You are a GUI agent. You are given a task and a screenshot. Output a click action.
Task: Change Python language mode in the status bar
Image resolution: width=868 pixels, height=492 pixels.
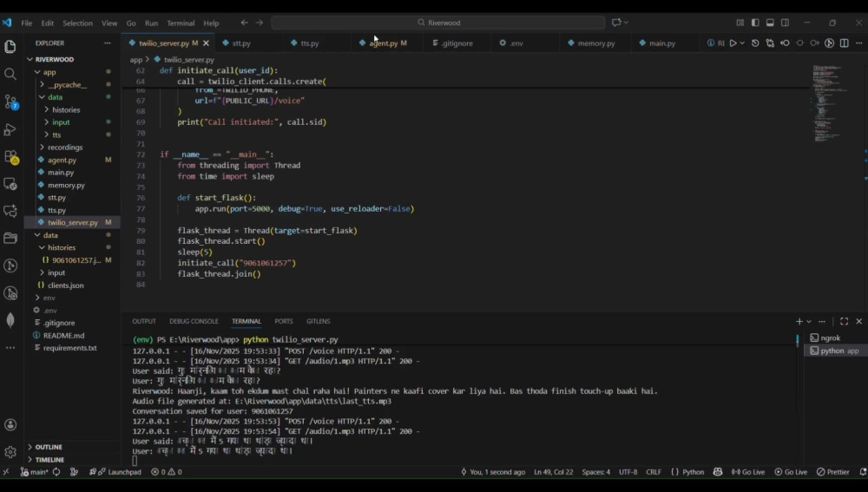pyautogui.click(x=693, y=472)
